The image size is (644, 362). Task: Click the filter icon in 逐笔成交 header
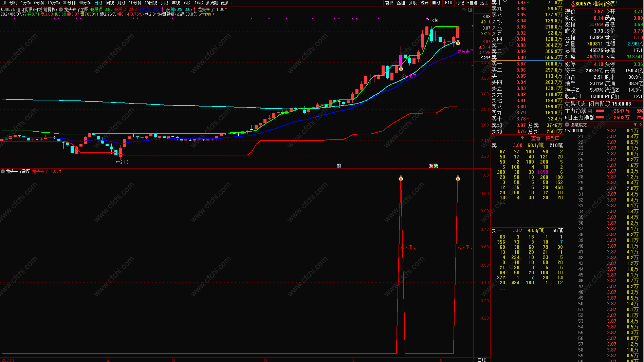click(x=635, y=125)
